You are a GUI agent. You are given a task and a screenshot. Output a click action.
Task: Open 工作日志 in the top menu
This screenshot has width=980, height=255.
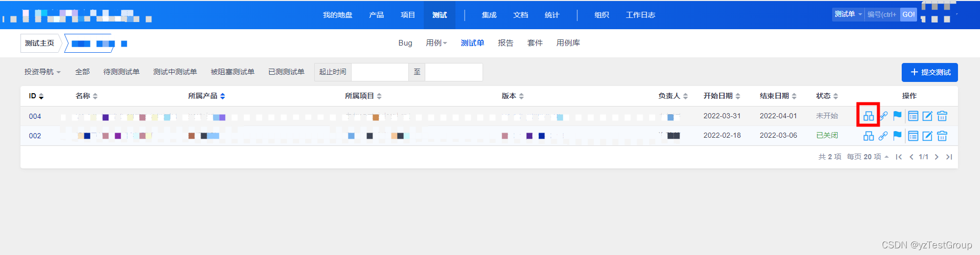[x=640, y=15]
